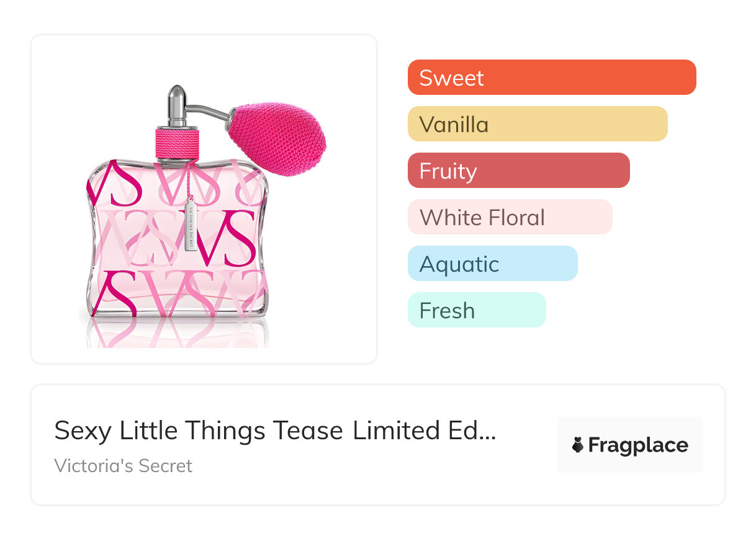Click the Fresh accord bar
Screen dimensions: 756x536
(476, 310)
